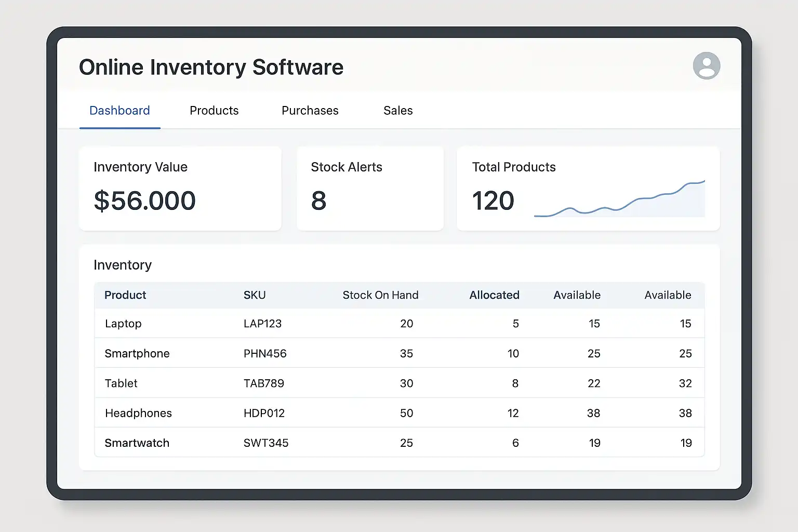The image size is (798, 532).
Task: Open the Smartphone product entry
Action: coord(137,354)
